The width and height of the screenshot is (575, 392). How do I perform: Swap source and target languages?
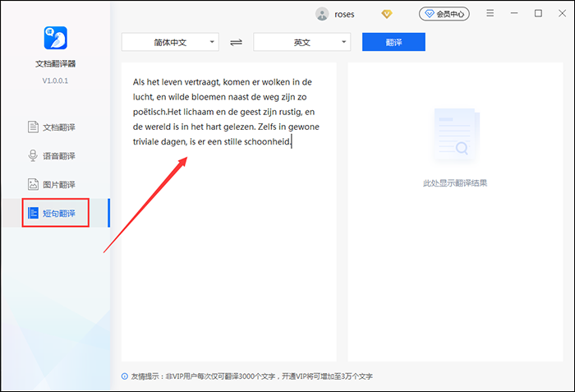click(x=237, y=43)
